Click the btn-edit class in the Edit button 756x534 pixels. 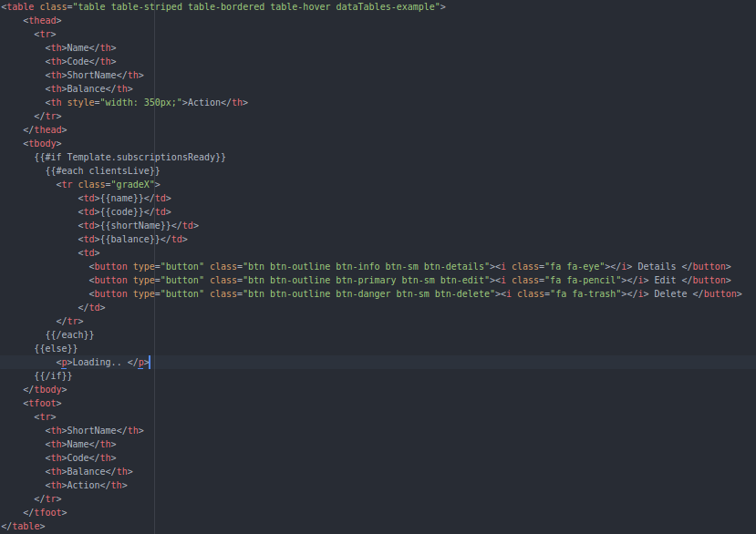[x=461, y=280]
